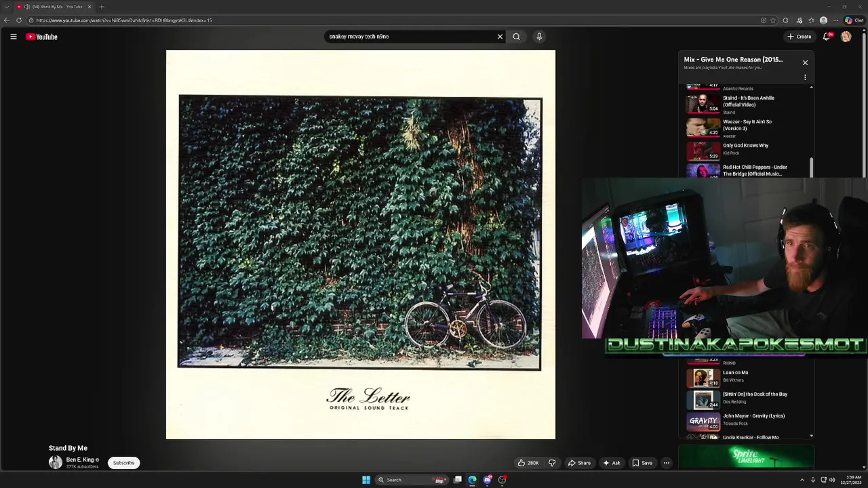Subscribe to Ben E. King channel
This screenshot has width=868, height=488.
123,463
